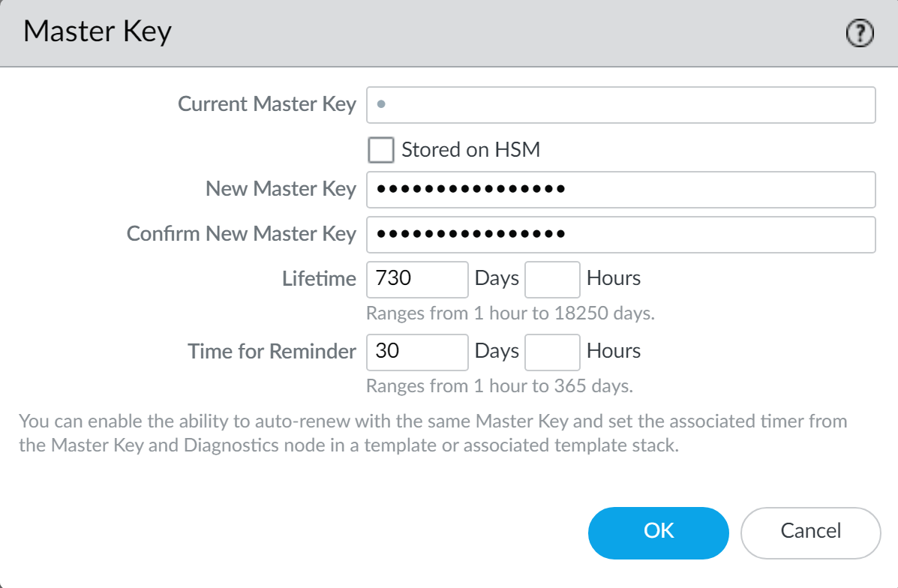Click the Master Key dialog title
This screenshot has height=588, width=898.
98,31
